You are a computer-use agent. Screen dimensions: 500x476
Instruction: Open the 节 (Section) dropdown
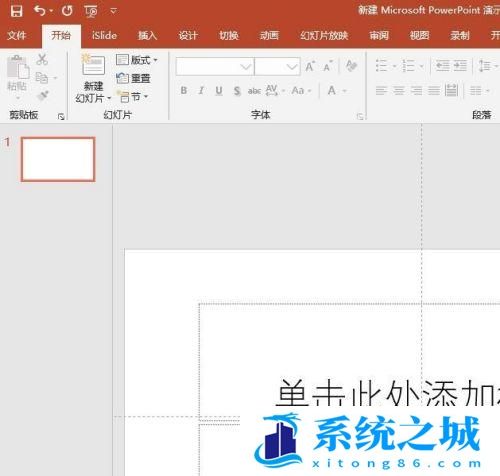click(132, 97)
